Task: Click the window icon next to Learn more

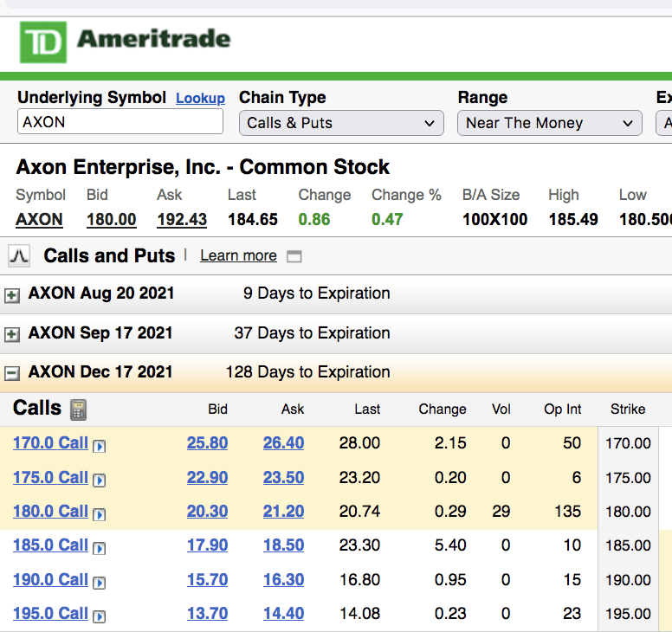Action: point(294,256)
